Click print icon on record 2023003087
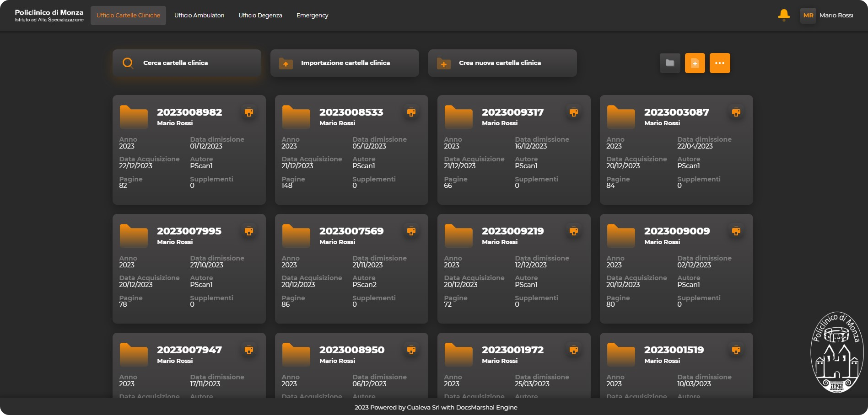 click(x=736, y=112)
